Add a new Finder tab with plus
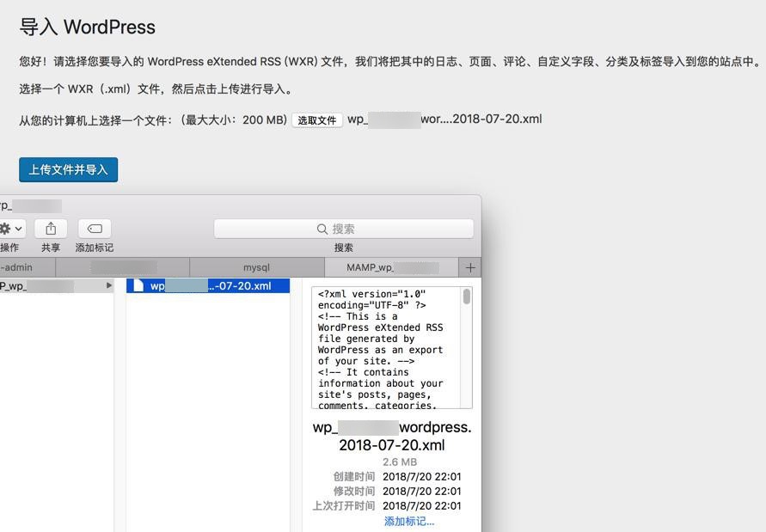 coord(470,267)
